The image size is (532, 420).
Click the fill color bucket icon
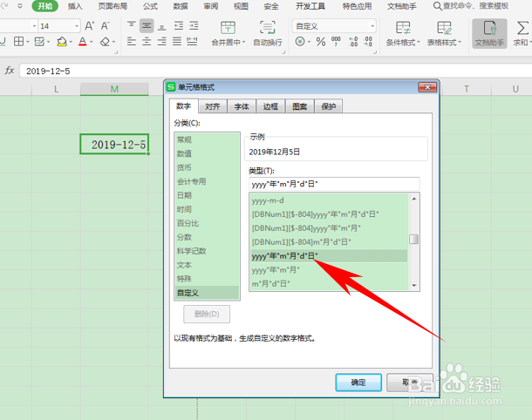[62, 42]
